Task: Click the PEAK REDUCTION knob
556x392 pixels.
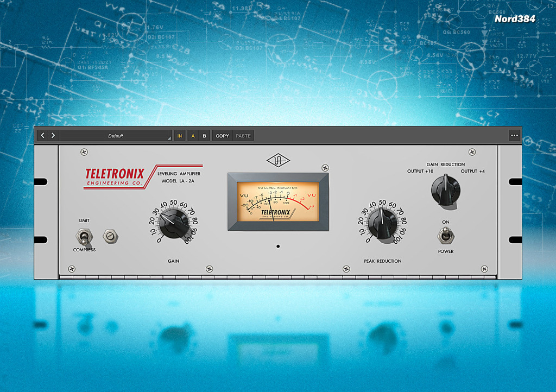Action: [383, 223]
